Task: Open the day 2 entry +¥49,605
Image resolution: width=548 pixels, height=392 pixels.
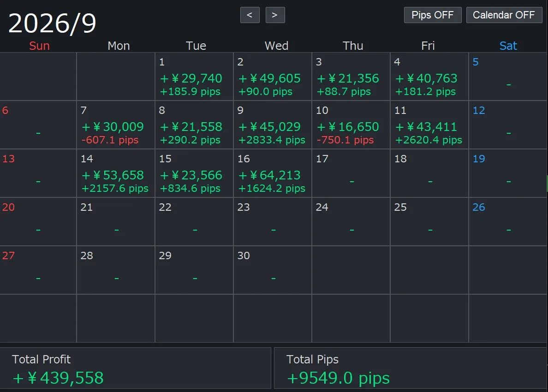Action: pos(272,77)
